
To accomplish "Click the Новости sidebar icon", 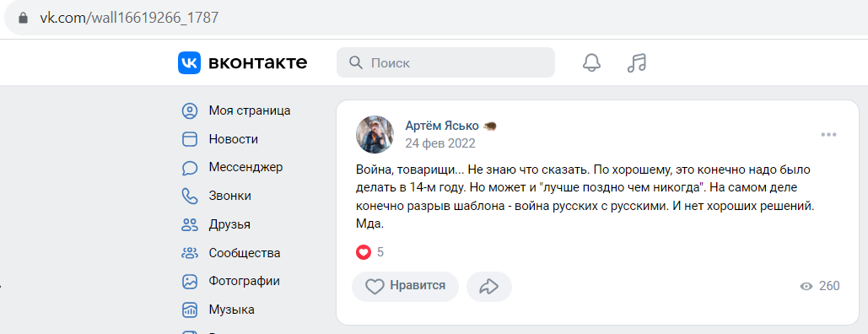I will click(x=190, y=139).
